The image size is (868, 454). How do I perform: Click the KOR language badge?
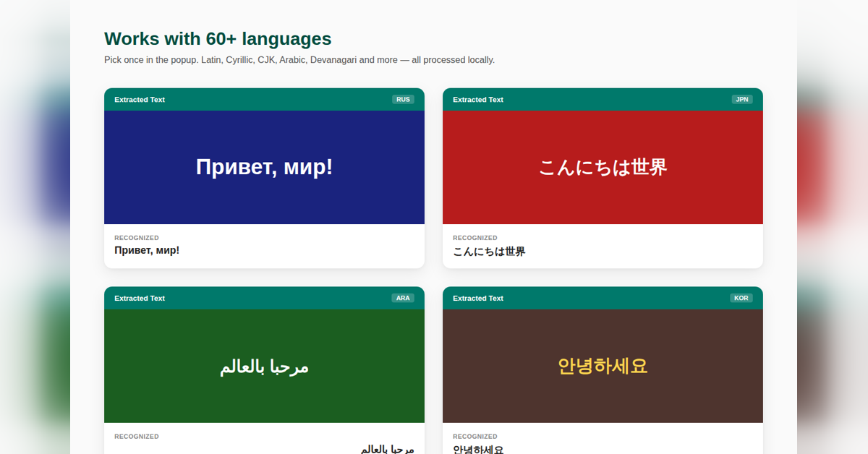[x=741, y=298]
